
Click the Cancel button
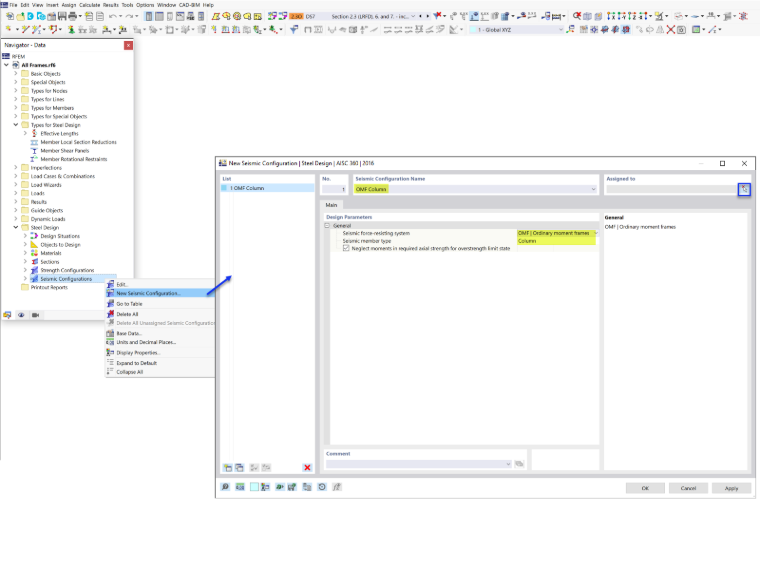(x=688, y=488)
